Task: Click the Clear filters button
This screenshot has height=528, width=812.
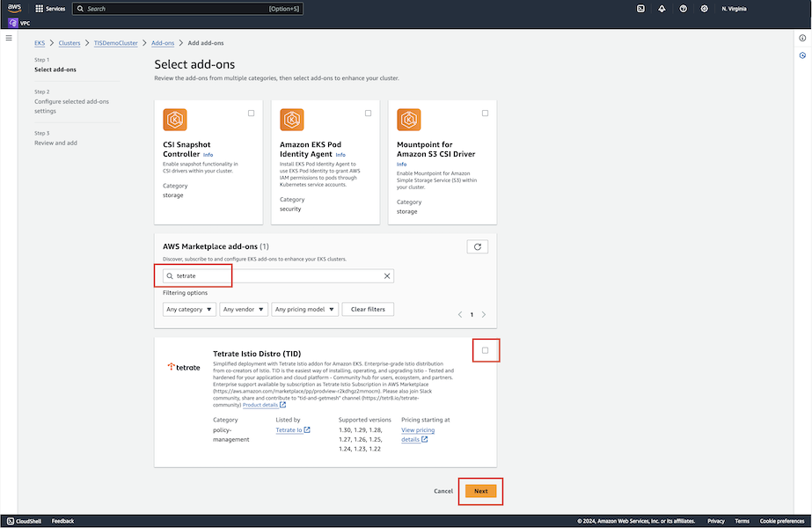Action: [x=369, y=310]
